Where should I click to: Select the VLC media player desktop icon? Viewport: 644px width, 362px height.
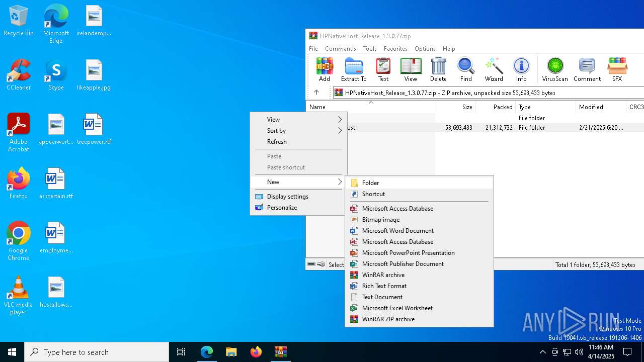pyautogui.click(x=19, y=296)
